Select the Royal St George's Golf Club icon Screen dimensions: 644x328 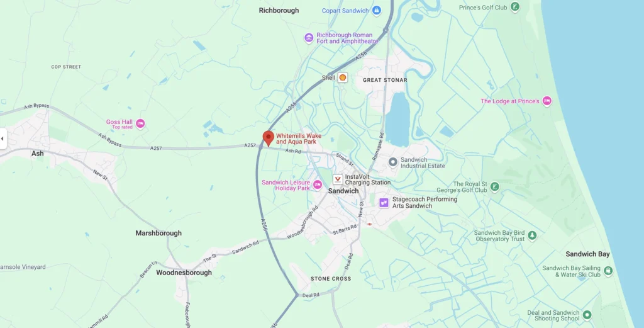coord(495,187)
